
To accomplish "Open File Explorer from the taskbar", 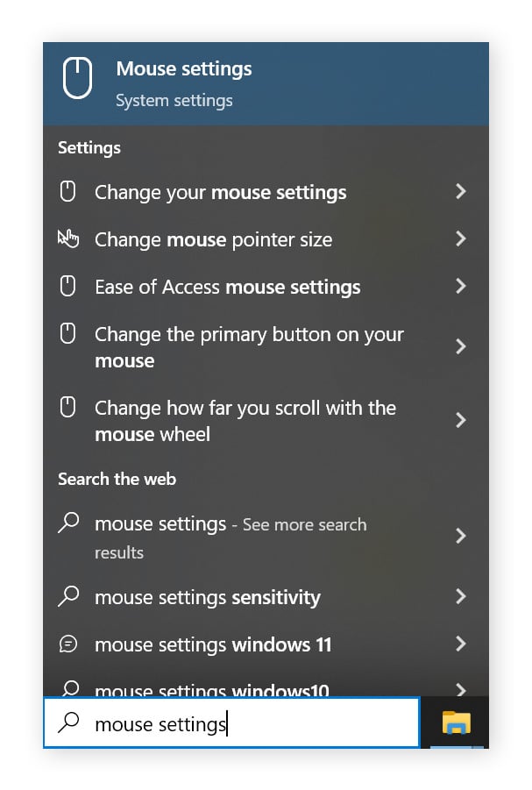I will (456, 722).
